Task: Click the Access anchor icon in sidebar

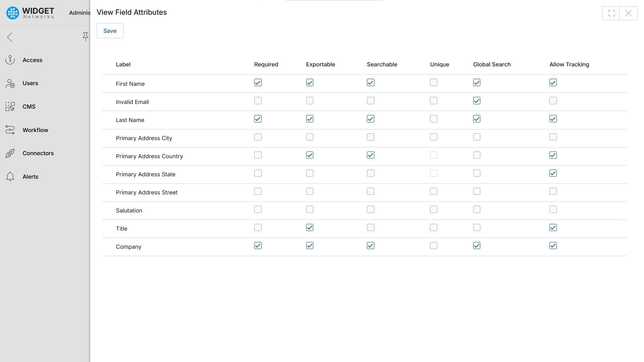Action: click(10, 60)
